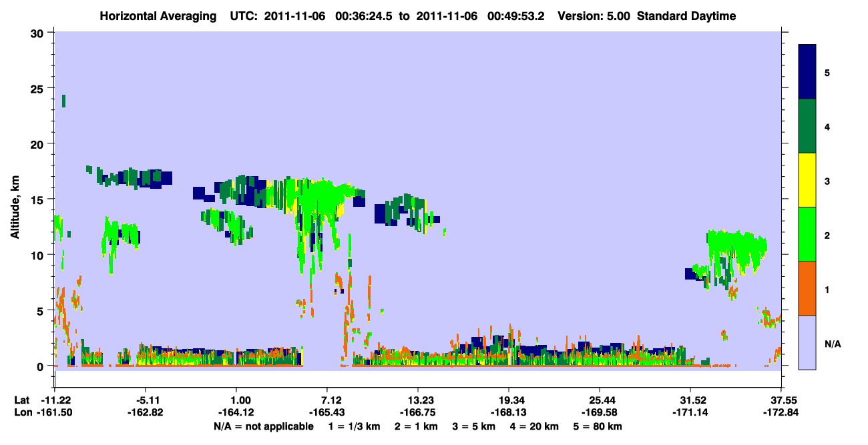Screen dimensions: 868x445
Task: Click the 'Lat' row label
Action: 21,400
